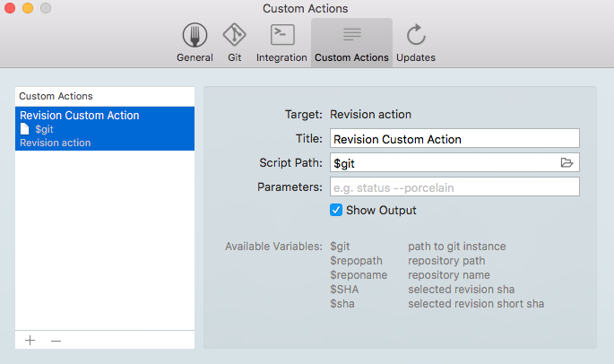The image size is (614, 364).
Task: Browse for script path with folder icon
Action: pos(566,162)
